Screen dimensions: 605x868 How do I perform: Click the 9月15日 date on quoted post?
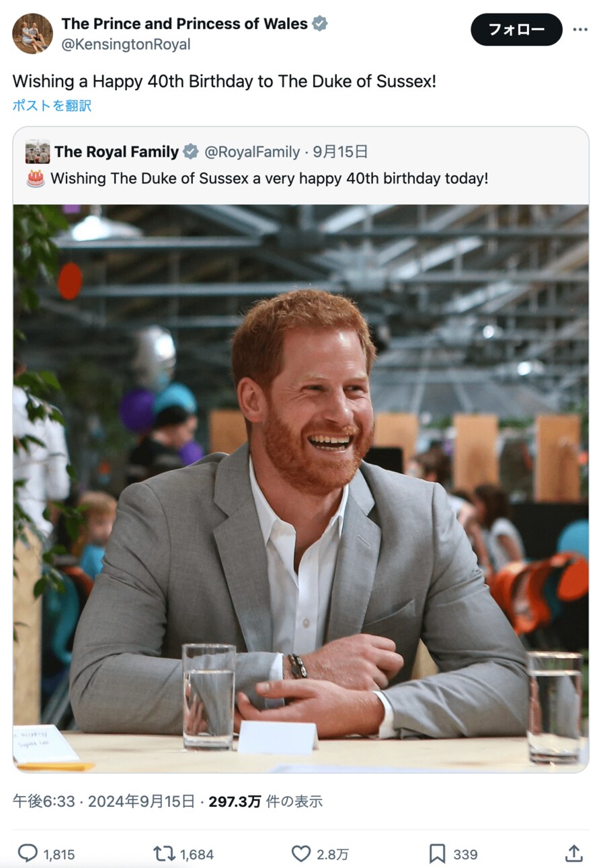point(341,152)
